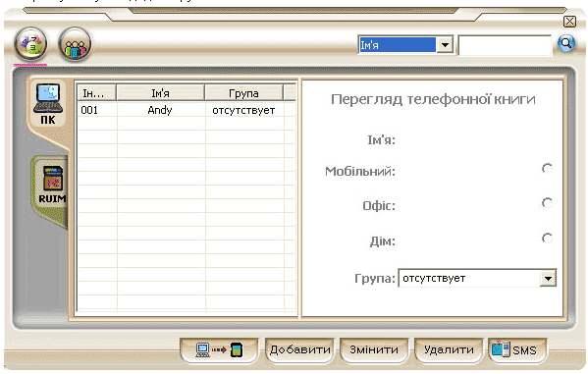The height and width of the screenshot is (374, 588).
Task: Send SMS via the SMS button
Action: pos(517,350)
